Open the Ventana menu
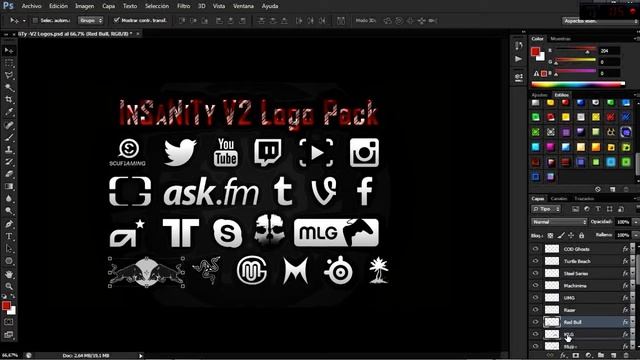The image size is (640, 360). point(243,6)
